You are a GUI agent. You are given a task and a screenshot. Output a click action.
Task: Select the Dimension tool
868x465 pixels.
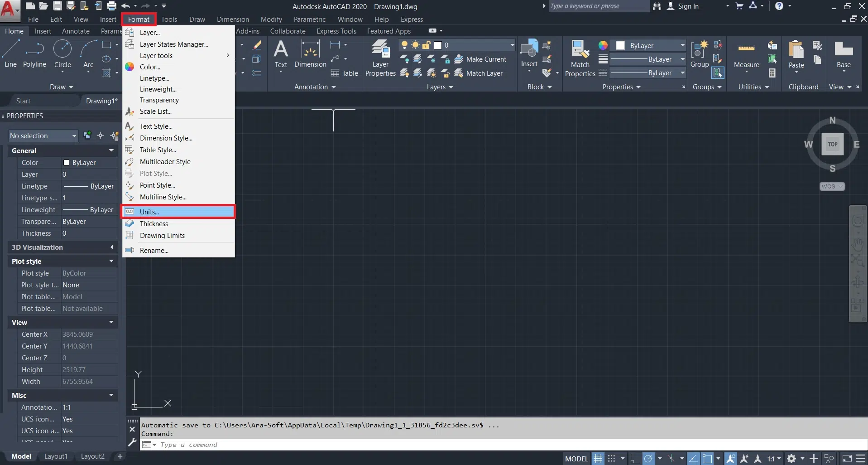[310, 53]
